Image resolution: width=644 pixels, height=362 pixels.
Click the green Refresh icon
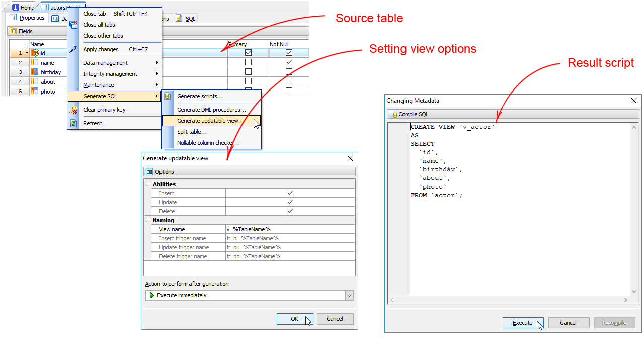(73, 123)
